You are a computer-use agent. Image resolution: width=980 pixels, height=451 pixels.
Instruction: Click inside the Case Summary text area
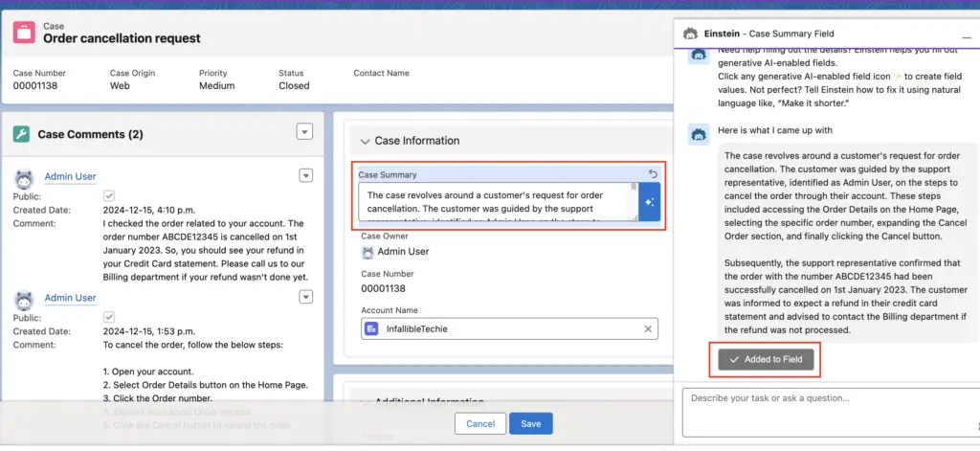498,202
